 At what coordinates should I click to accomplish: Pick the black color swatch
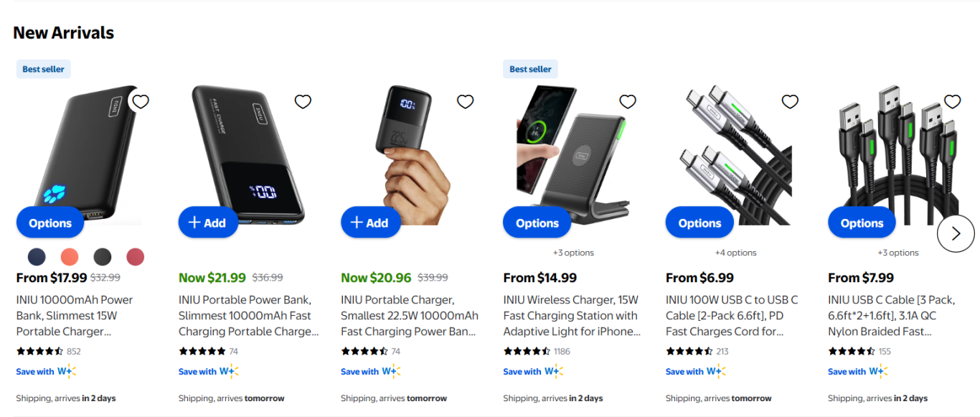(x=103, y=256)
